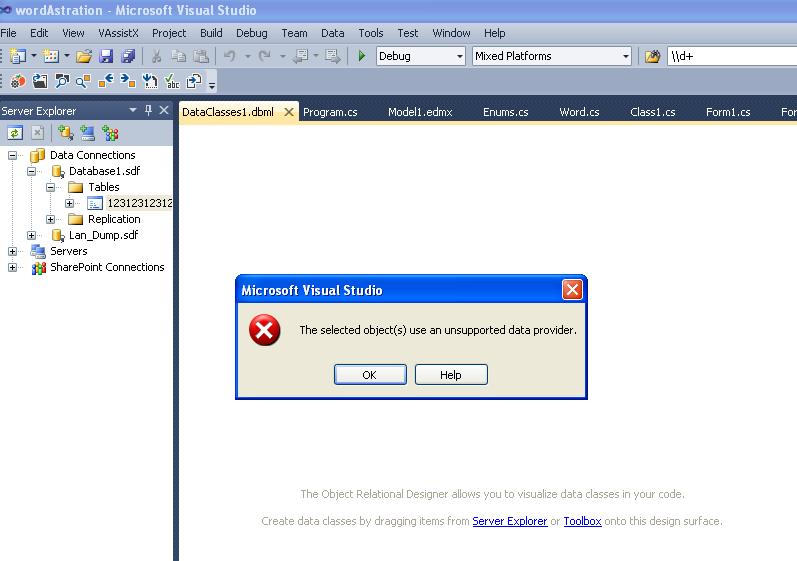
Task: Expand the SharePoint Connections node
Action: tap(12, 267)
